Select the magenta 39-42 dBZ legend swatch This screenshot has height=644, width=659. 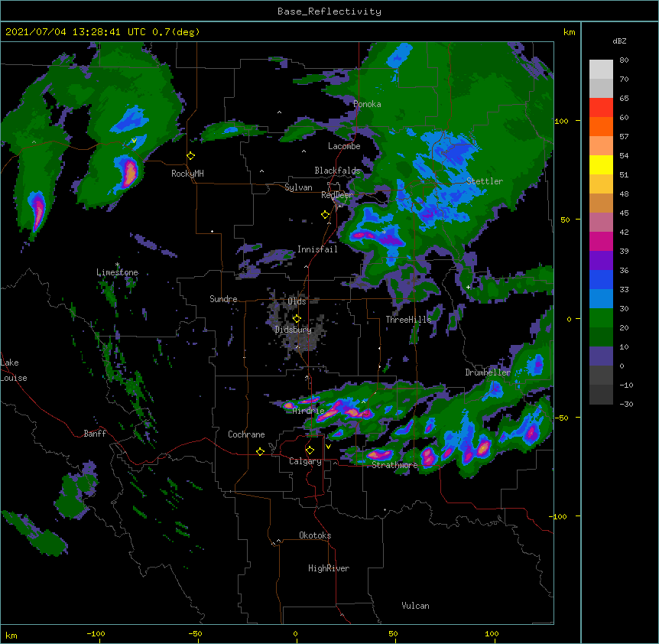coord(601,241)
